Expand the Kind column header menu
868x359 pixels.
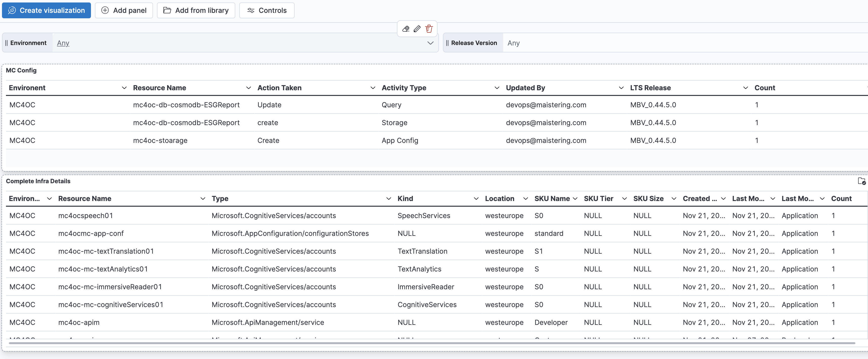point(476,199)
